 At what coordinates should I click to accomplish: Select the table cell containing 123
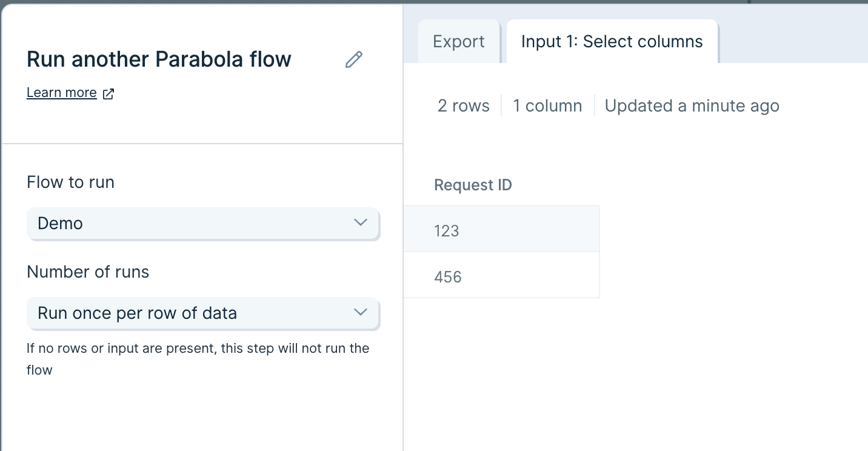(501, 230)
